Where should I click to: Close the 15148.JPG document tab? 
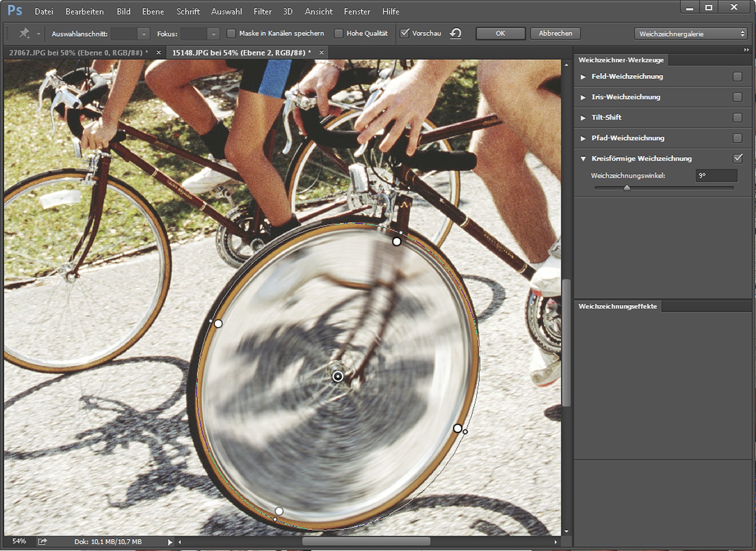(x=321, y=53)
